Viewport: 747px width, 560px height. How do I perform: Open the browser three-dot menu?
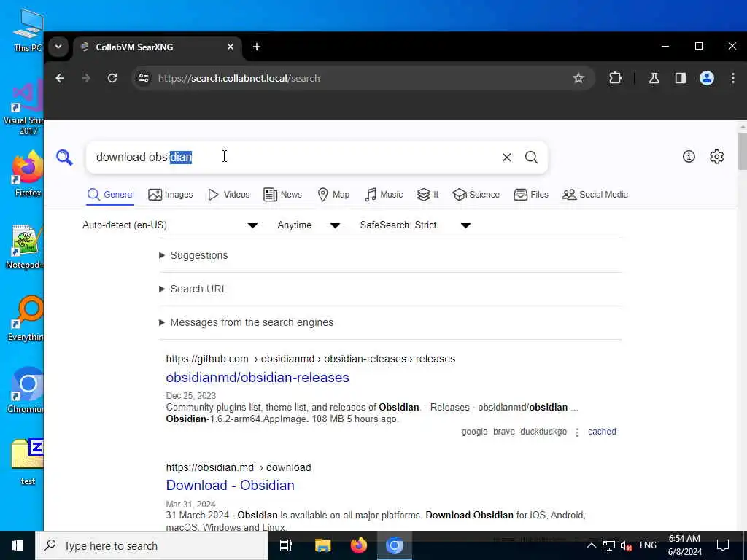coord(732,78)
